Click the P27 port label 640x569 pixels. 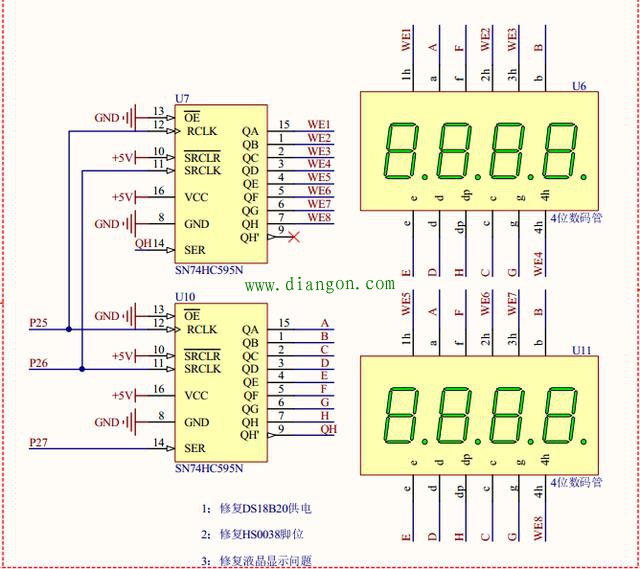[38, 441]
